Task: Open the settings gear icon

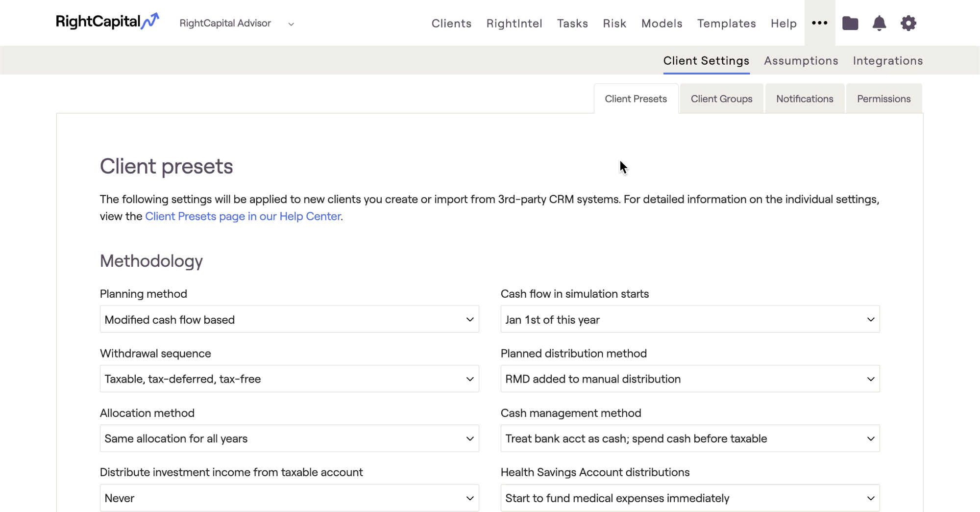Action: tap(908, 23)
